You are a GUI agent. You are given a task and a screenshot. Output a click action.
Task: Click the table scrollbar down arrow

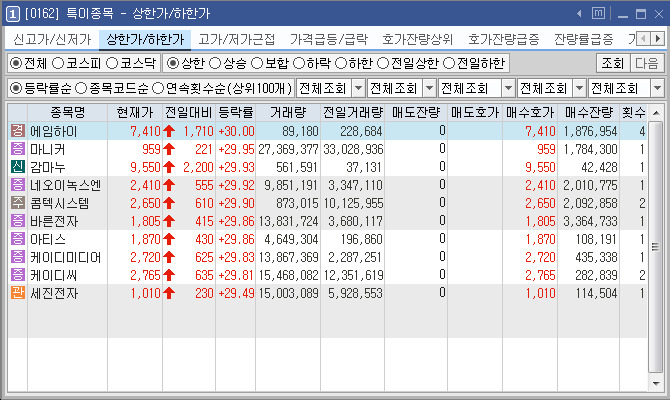tap(656, 383)
